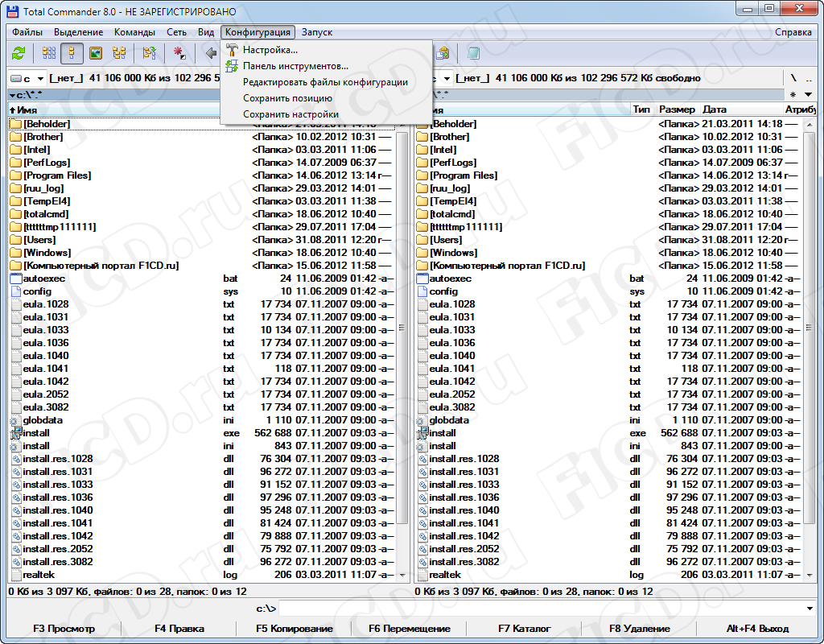Image resolution: width=824 pixels, height=644 pixels.
Task: Click folder icon of [Program Files] in left panel
Action: pos(16,175)
